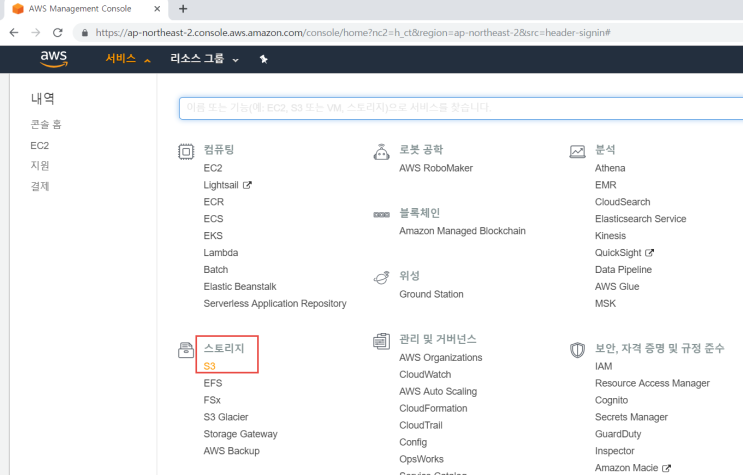Open AWS Backup
This screenshot has width=743, height=475.
click(x=231, y=451)
